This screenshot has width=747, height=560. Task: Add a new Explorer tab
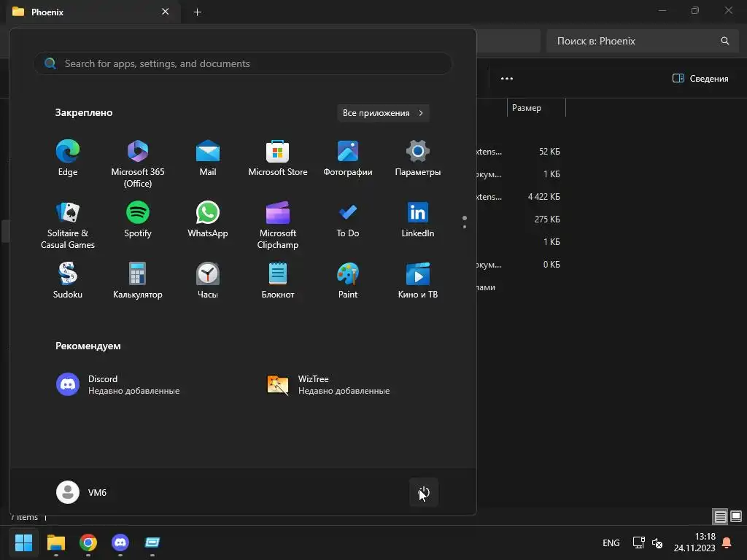point(197,12)
